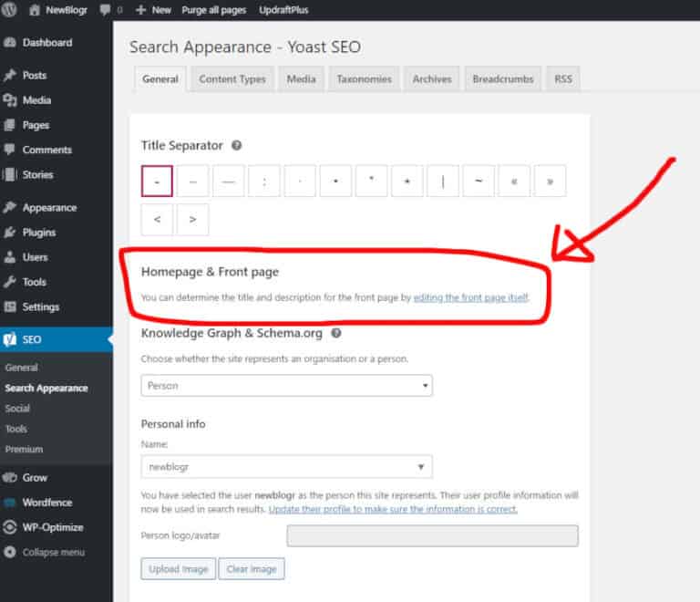Click the New plus icon
This screenshot has height=602, width=700.
click(x=140, y=10)
